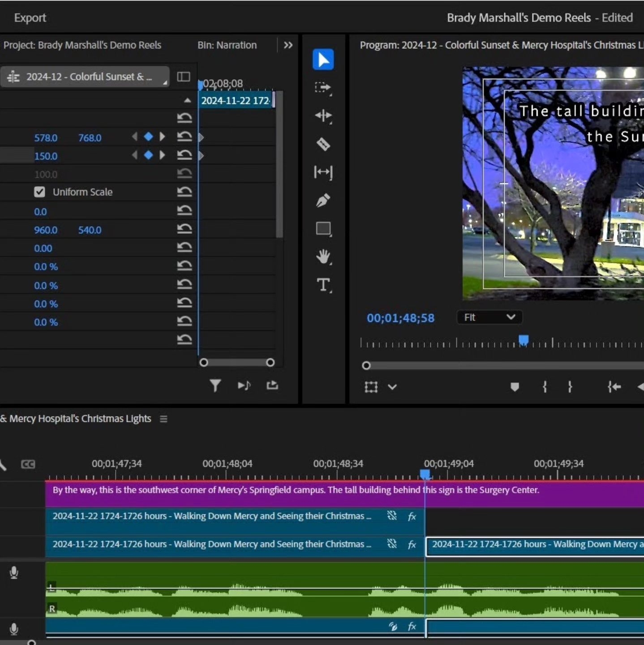Screen dimensions: 644x645
Task: Toggle the Show/Hide Timeline View icon
Action: (184, 77)
